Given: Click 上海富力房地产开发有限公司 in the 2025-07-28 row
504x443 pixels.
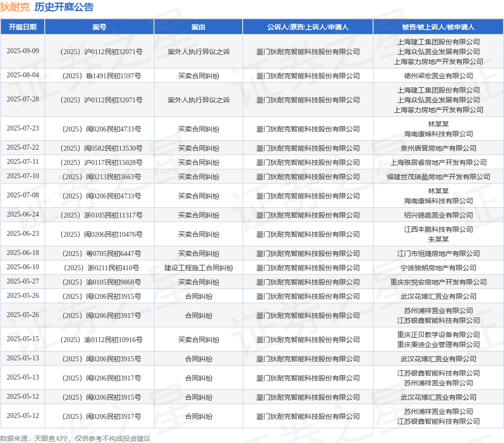Looking at the screenshot, I should [439, 110].
